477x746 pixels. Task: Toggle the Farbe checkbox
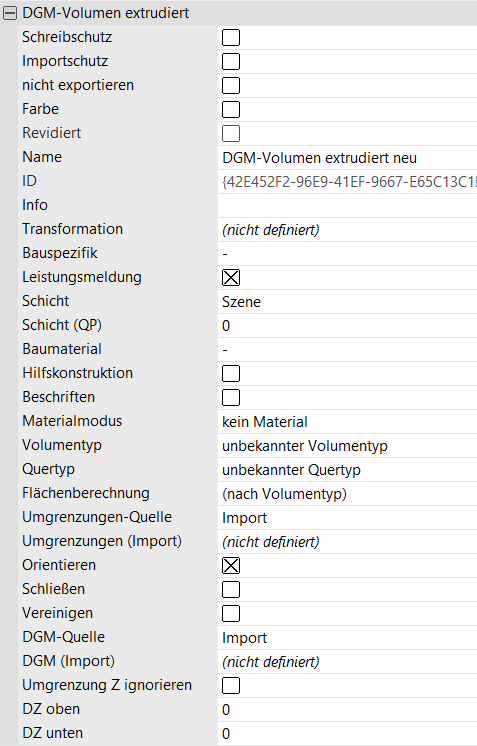(x=231, y=109)
